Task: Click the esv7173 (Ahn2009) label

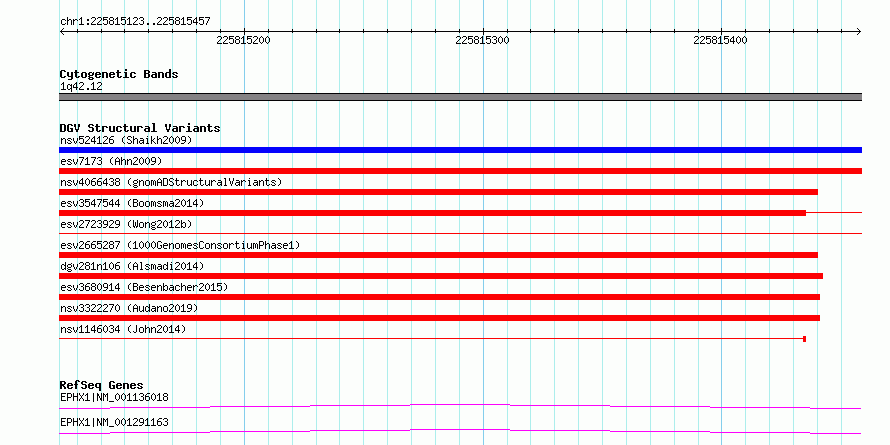Action: tap(111, 161)
